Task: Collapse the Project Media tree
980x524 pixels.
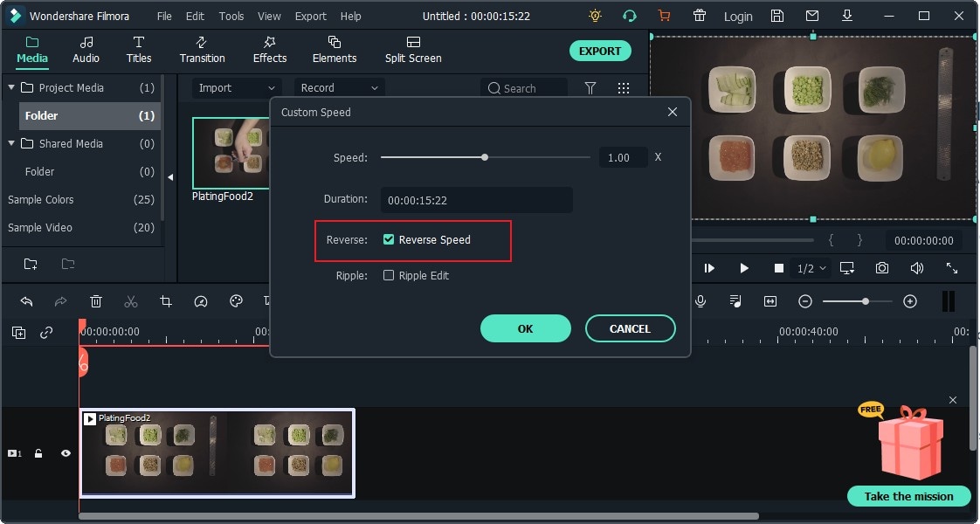Action: pyautogui.click(x=11, y=87)
